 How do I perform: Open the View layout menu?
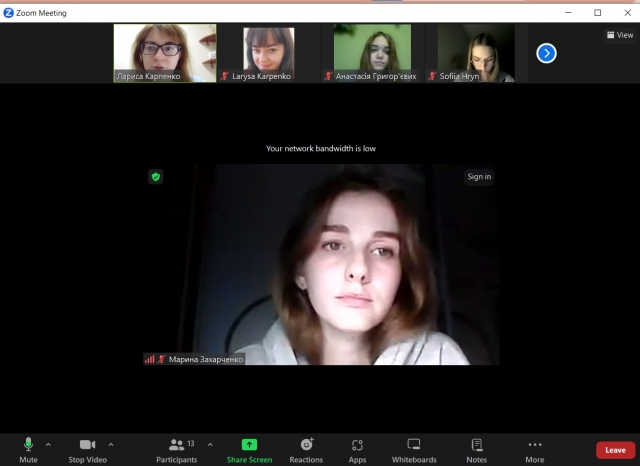(620, 35)
